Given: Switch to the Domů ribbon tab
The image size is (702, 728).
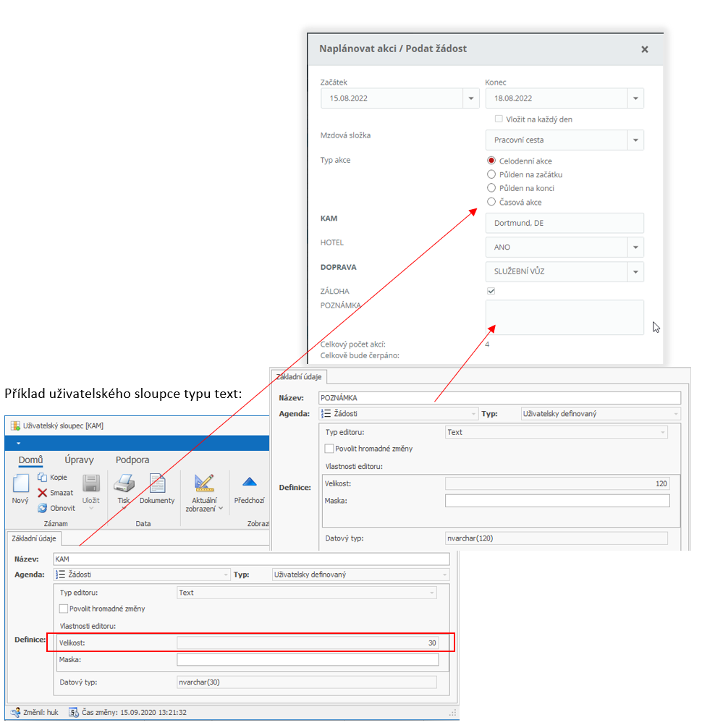Looking at the screenshot, I should click(x=30, y=460).
